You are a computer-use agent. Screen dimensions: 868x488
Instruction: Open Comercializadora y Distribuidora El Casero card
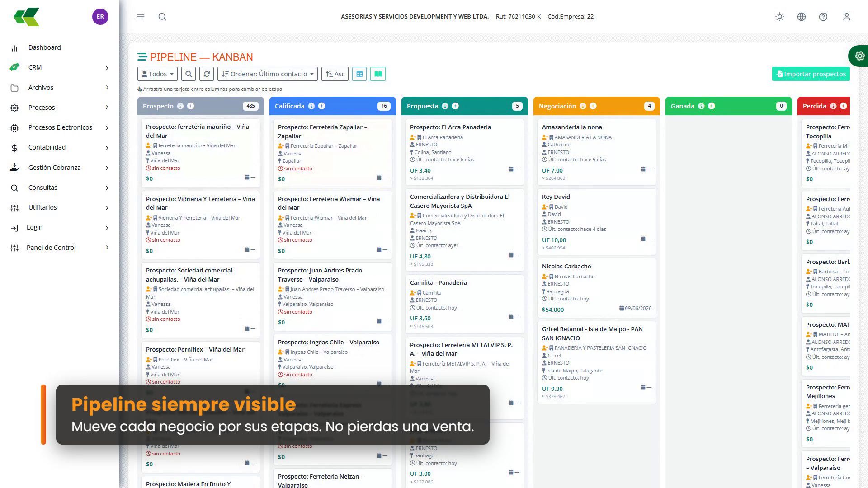coord(464,230)
